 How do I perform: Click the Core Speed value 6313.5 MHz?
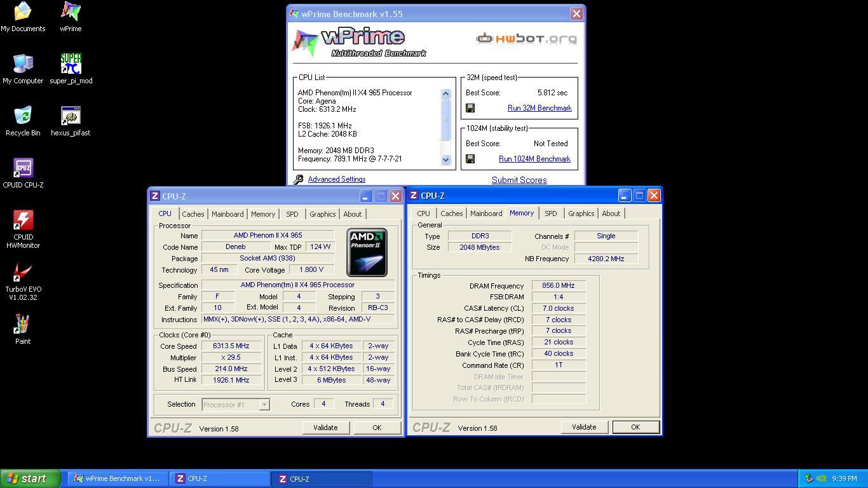(231, 346)
